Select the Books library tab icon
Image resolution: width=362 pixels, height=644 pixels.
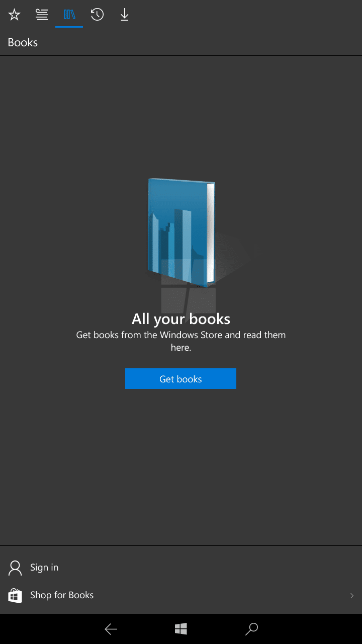[x=69, y=15]
